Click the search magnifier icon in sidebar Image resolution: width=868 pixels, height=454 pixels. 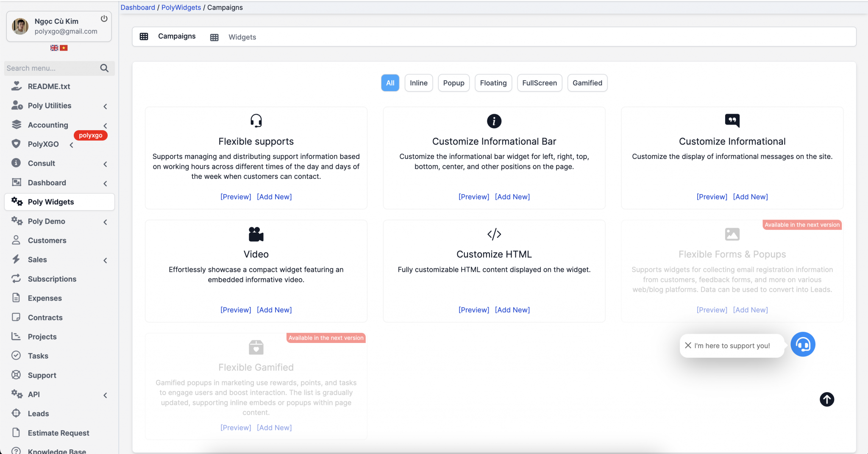coord(104,68)
